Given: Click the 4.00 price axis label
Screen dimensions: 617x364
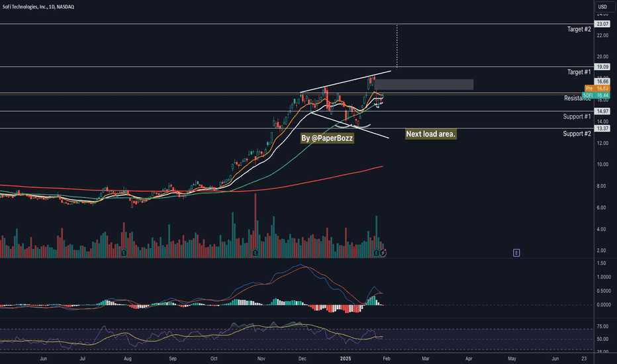Looking at the screenshot, I should 602,229.
